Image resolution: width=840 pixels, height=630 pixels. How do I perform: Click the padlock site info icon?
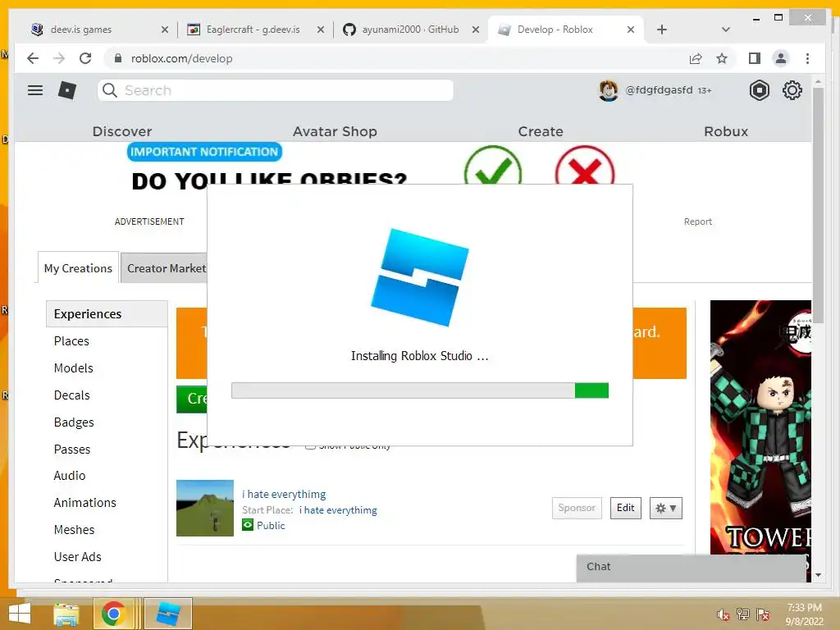[x=118, y=58]
